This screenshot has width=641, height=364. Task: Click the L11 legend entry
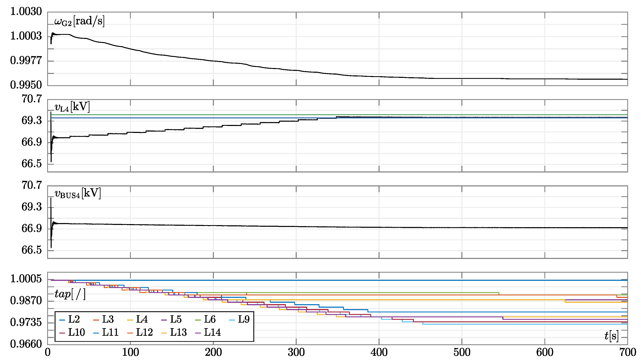click(110, 332)
